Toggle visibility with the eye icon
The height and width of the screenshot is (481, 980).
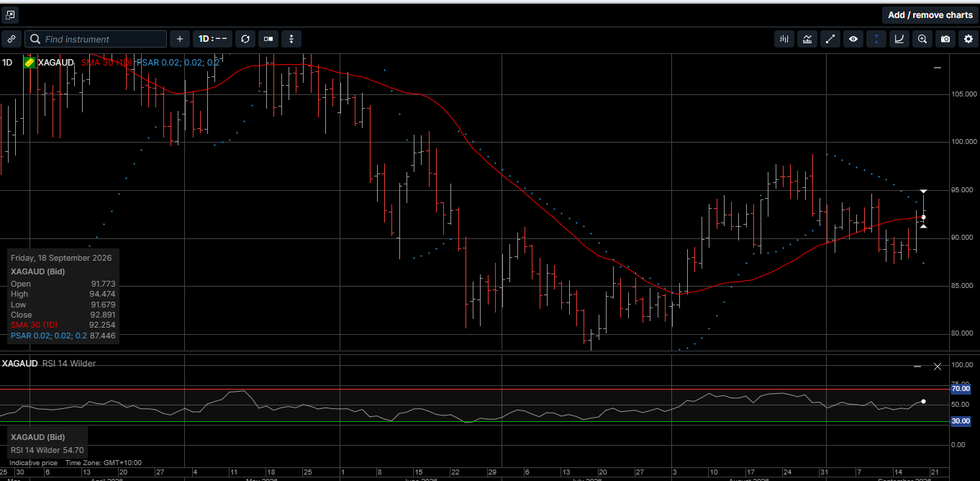click(853, 39)
